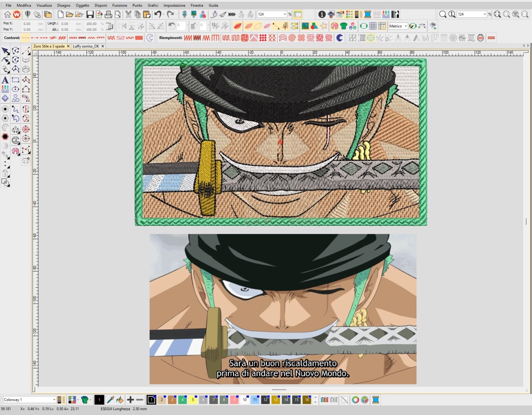Switch to the Luffy sorriso_OK tab
Screen dimensions: 532x415
point(86,46)
